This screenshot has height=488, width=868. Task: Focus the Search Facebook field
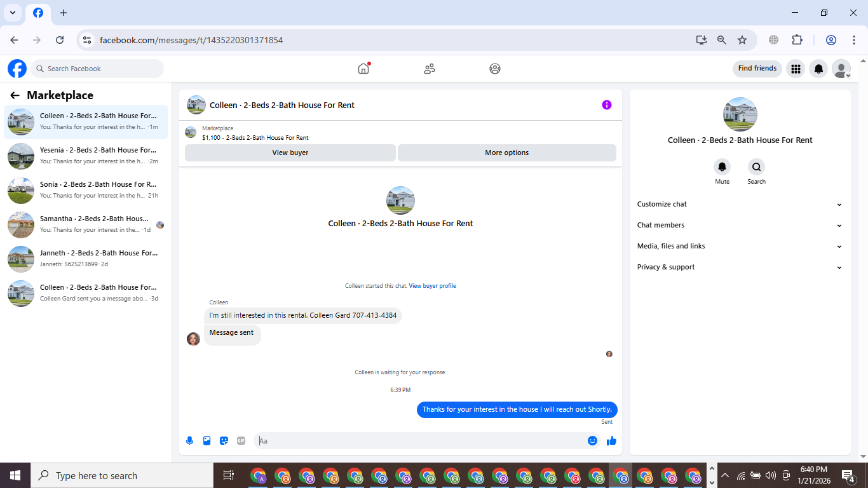coord(97,69)
